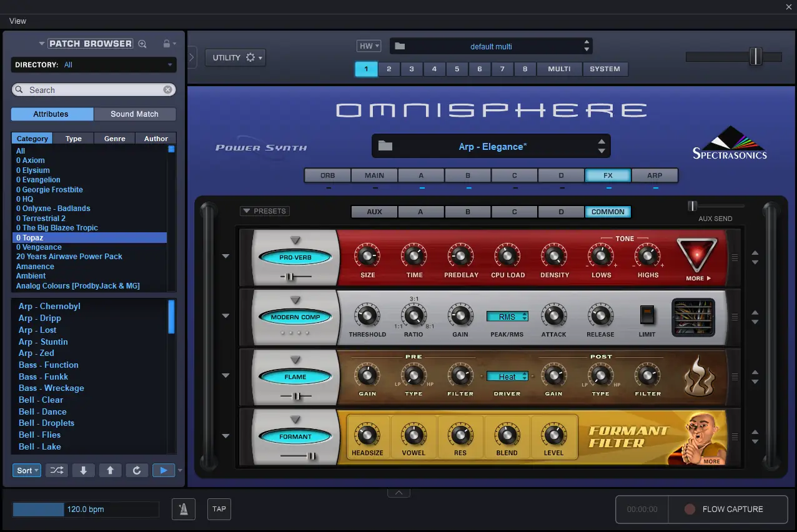Viewport: 797px width, 532px height.
Task: Open the PEAK/RMS mode selector
Action: pos(507,317)
